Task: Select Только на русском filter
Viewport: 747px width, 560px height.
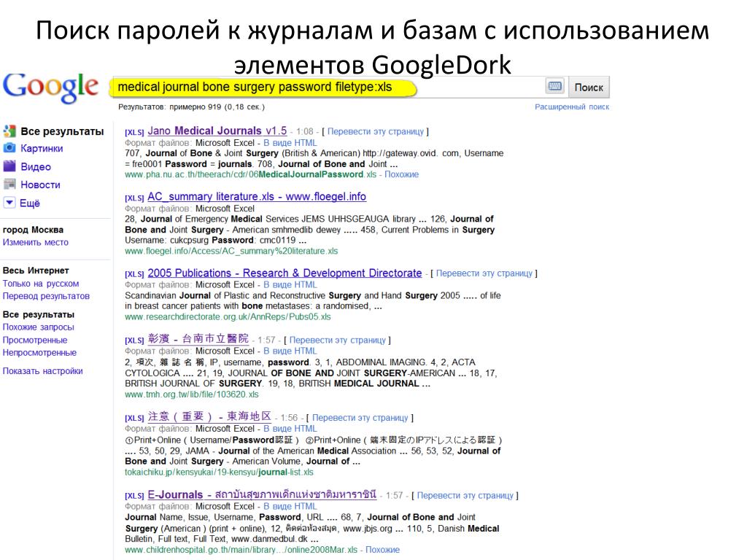Action: point(41,284)
